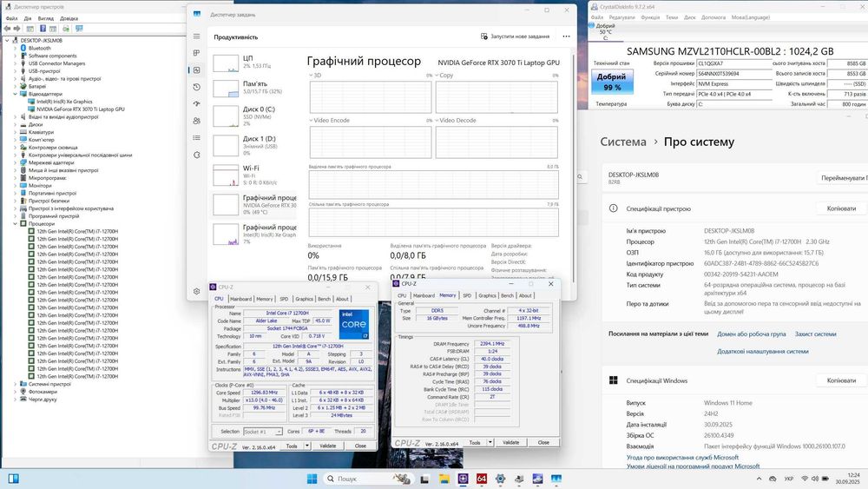The width and height of the screenshot is (868, 489).
Task: Open Socket #1 selection combo box in CPU-Z
Action: (x=263, y=432)
